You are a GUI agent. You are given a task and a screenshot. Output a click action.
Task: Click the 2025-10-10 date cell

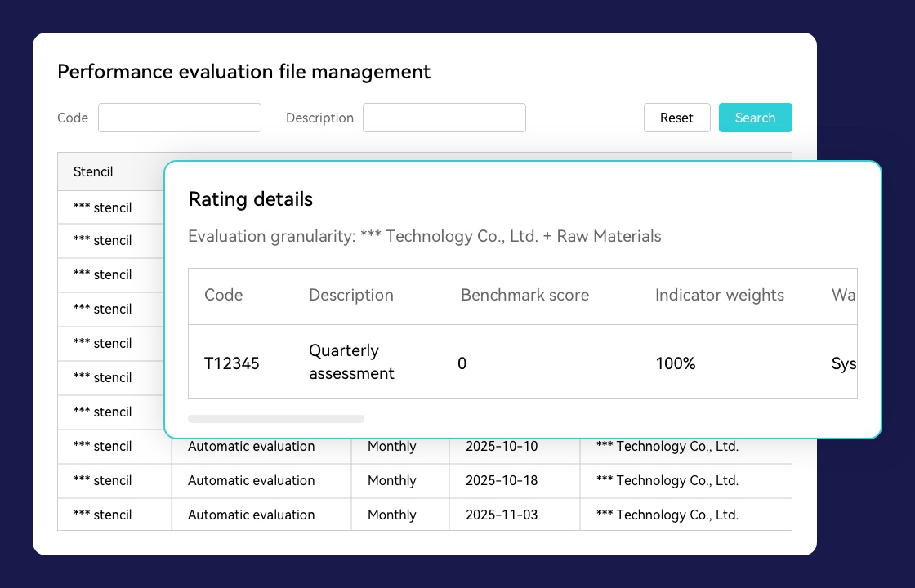502,447
